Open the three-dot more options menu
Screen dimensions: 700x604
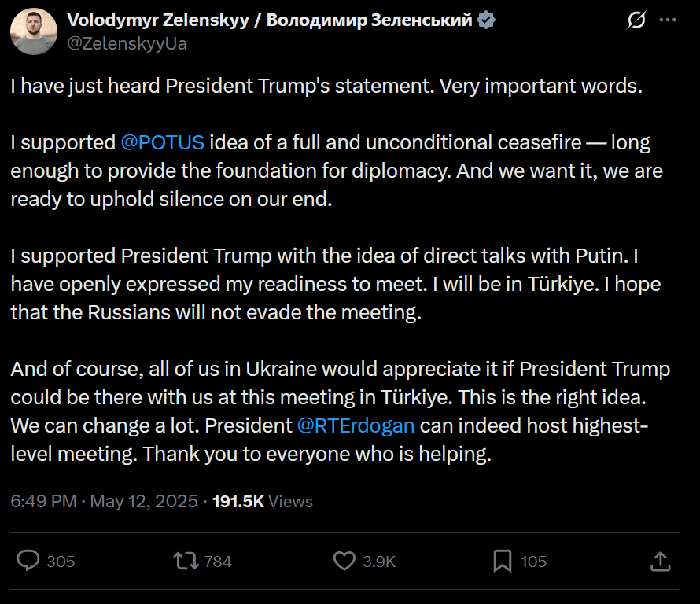(668, 20)
